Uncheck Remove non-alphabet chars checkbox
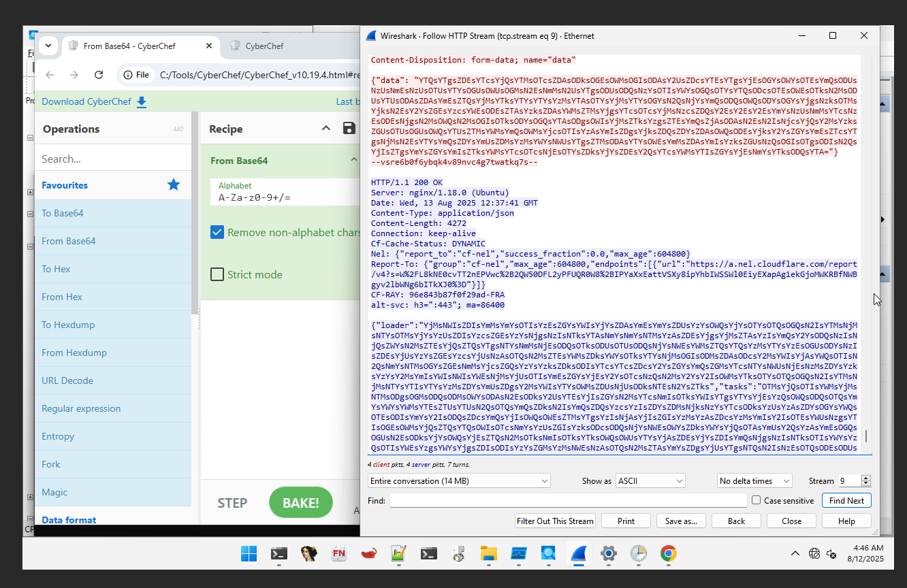Screen dimensions: 907x588 (x=217, y=233)
